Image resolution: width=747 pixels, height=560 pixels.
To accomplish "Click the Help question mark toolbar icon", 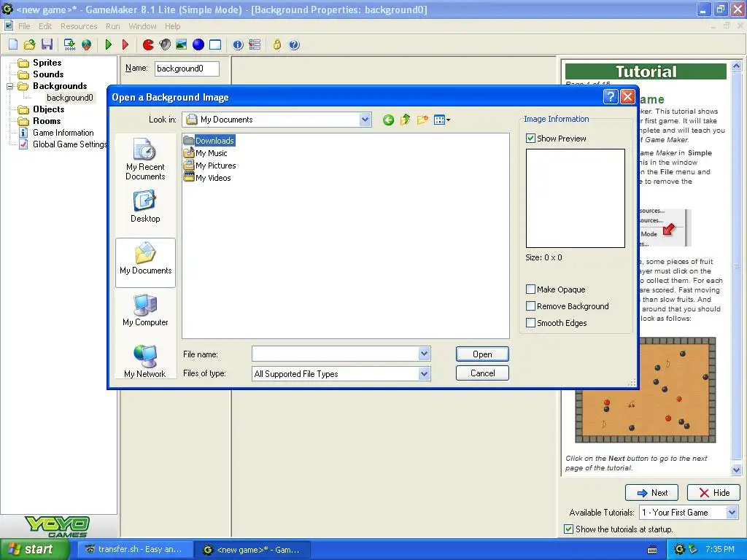I will [x=294, y=44].
